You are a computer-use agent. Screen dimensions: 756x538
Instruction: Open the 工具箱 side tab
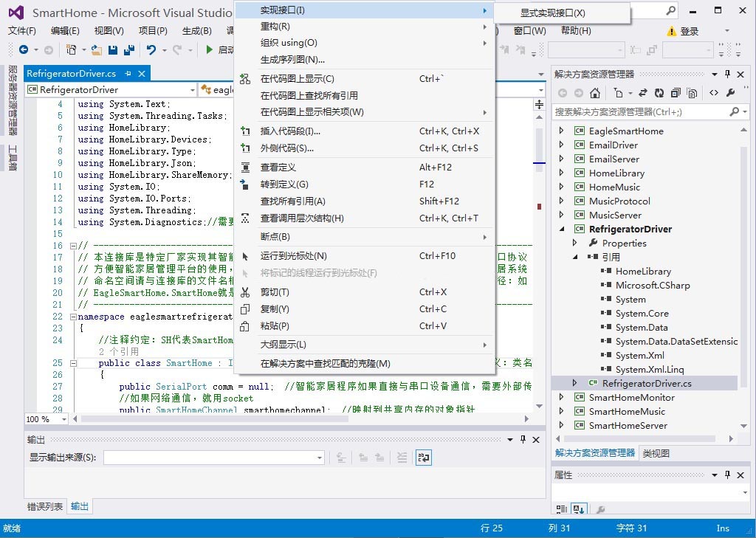point(13,158)
